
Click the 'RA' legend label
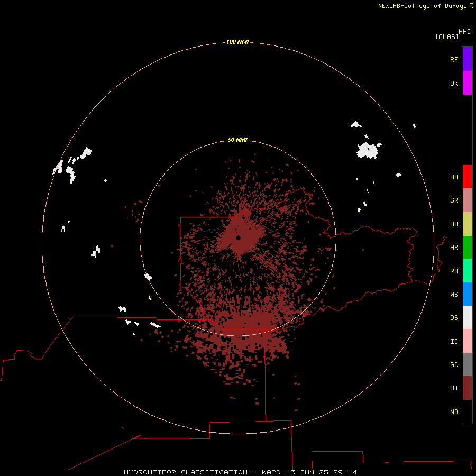coord(454,271)
